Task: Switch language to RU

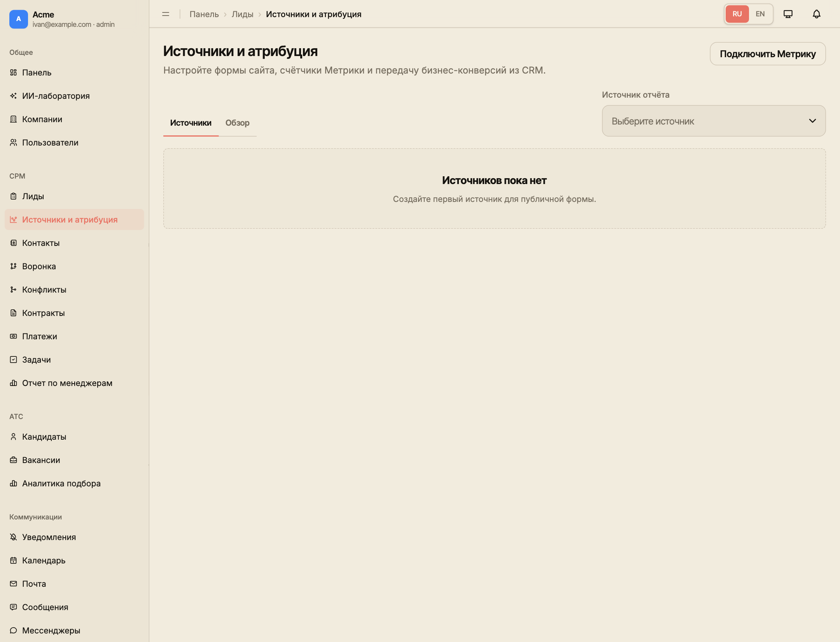Action: 737,14
